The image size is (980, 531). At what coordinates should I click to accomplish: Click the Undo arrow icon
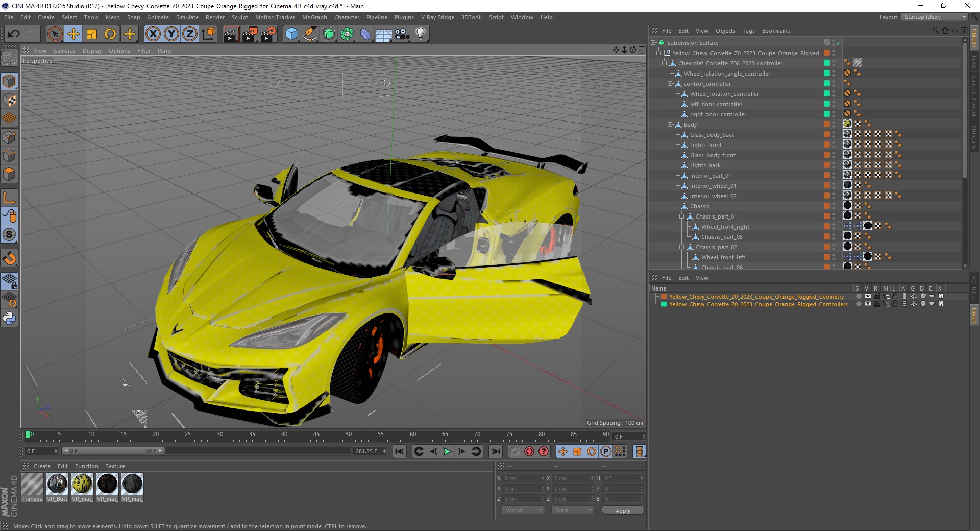pos(14,34)
